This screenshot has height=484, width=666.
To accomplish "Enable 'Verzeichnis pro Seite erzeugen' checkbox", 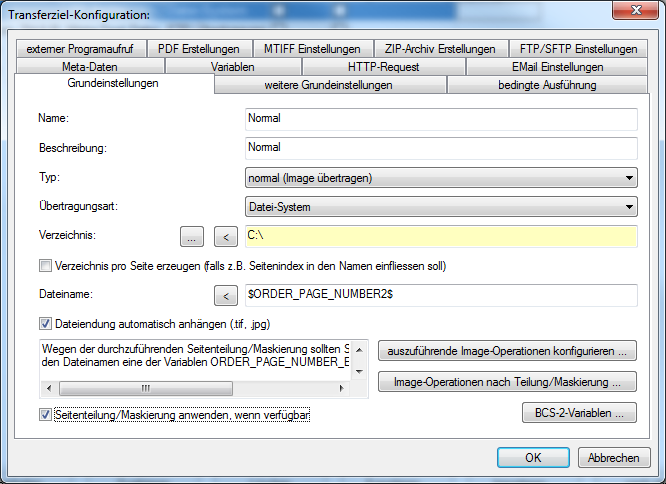I will click(45, 266).
